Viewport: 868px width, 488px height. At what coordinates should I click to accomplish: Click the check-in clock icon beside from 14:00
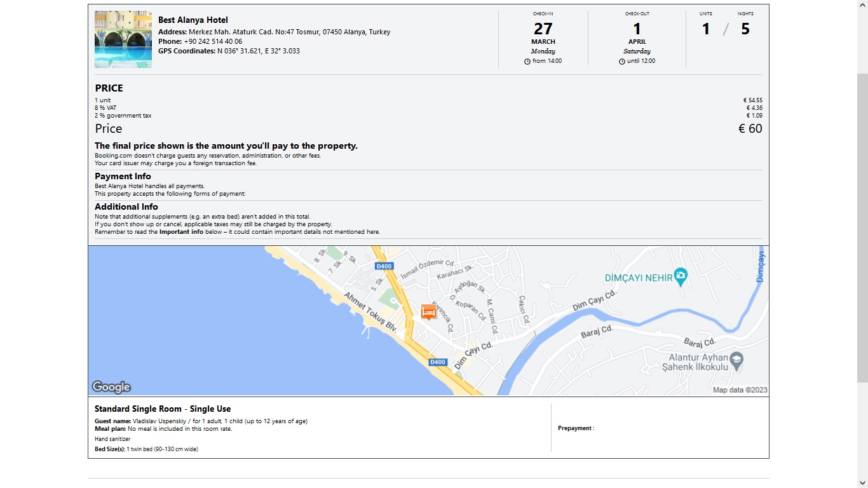(527, 62)
